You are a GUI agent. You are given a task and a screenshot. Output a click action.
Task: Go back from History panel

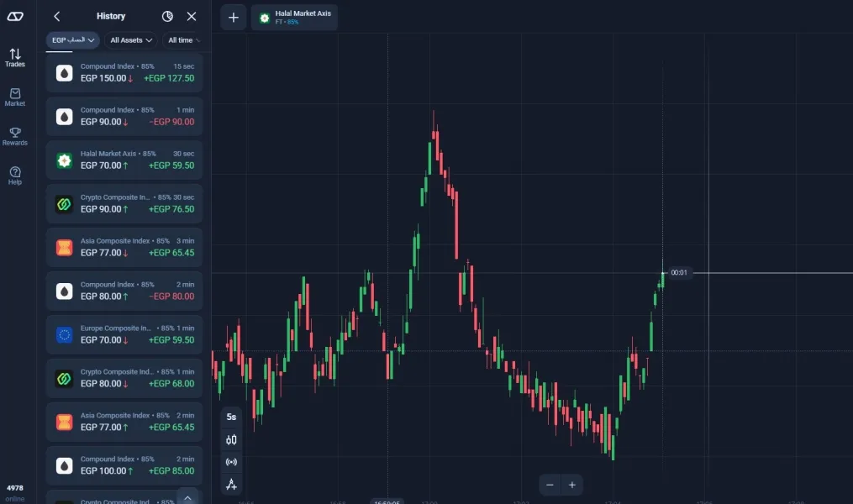[x=56, y=16]
